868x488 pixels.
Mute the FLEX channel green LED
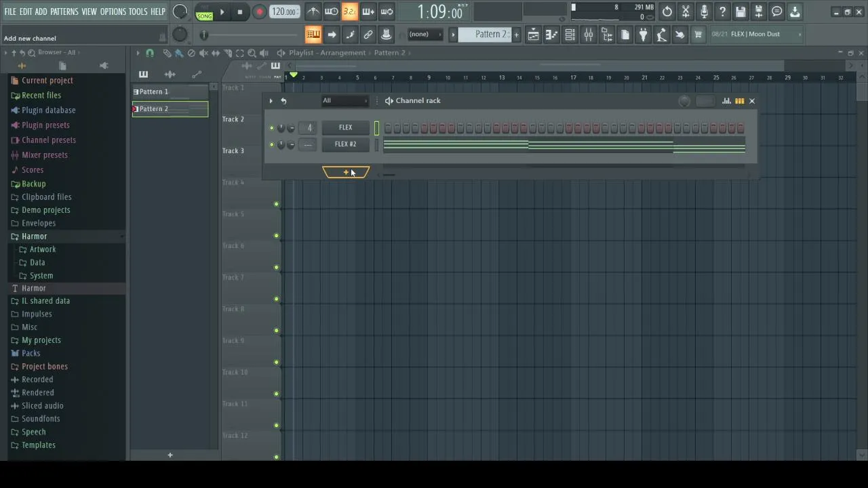tap(272, 128)
